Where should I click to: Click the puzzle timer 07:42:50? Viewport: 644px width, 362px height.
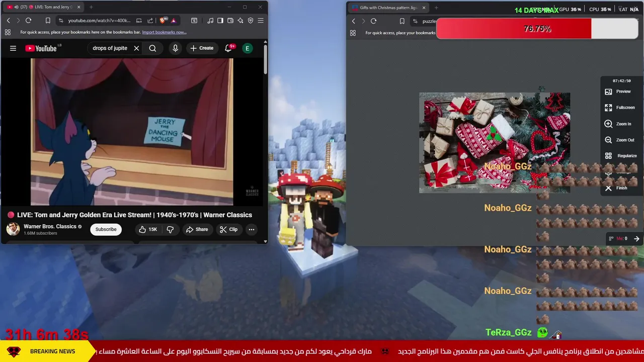(x=621, y=80)
